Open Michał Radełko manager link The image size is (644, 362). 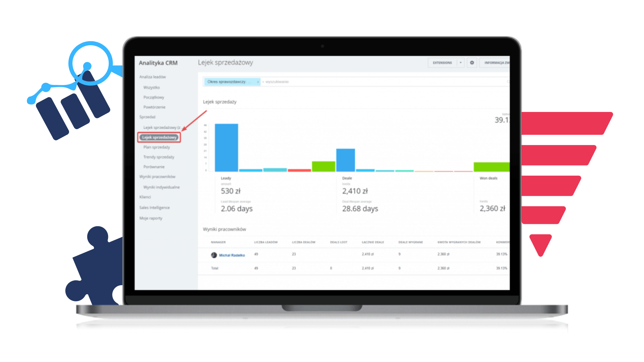232,255
